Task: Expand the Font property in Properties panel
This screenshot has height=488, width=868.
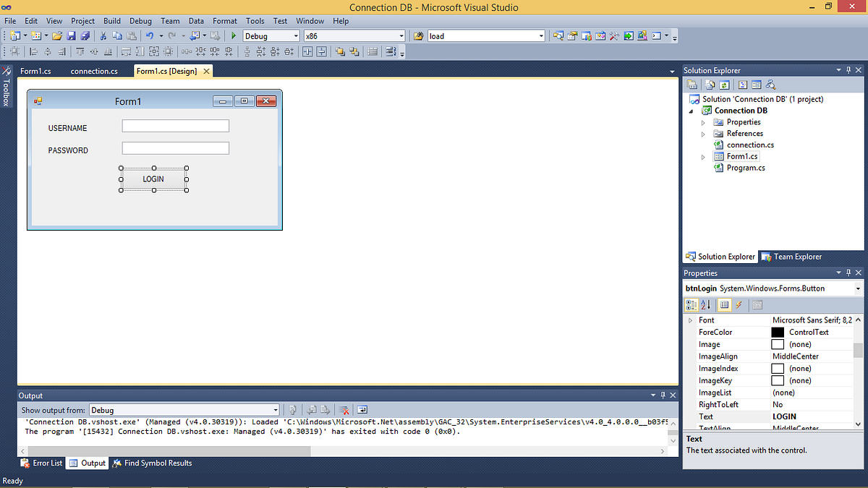Action: pyautogui.click(x=689, y=320)
